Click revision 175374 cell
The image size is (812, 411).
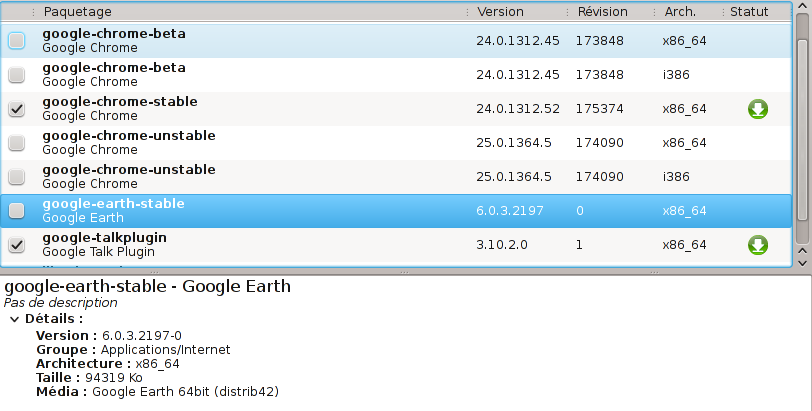[x=600, y=109]
